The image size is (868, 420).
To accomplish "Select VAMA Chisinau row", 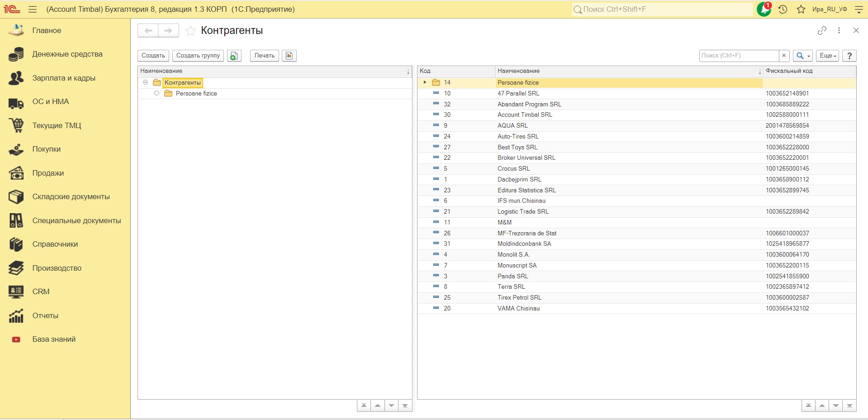I will (636, 309).
